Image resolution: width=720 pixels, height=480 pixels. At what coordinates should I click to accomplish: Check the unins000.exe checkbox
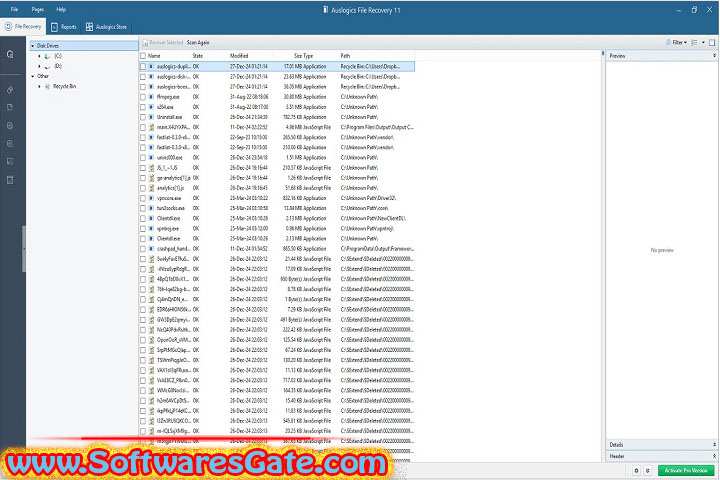pyautogui.click(x=143, y=158)
